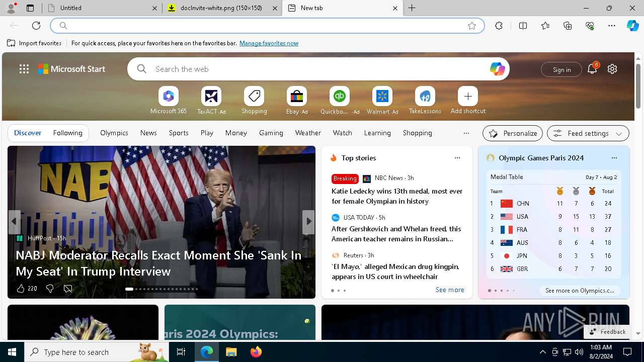Image resolution: width=644 pixels, height=362 pixels.
Task: Select Sports category
Action: 179,133
